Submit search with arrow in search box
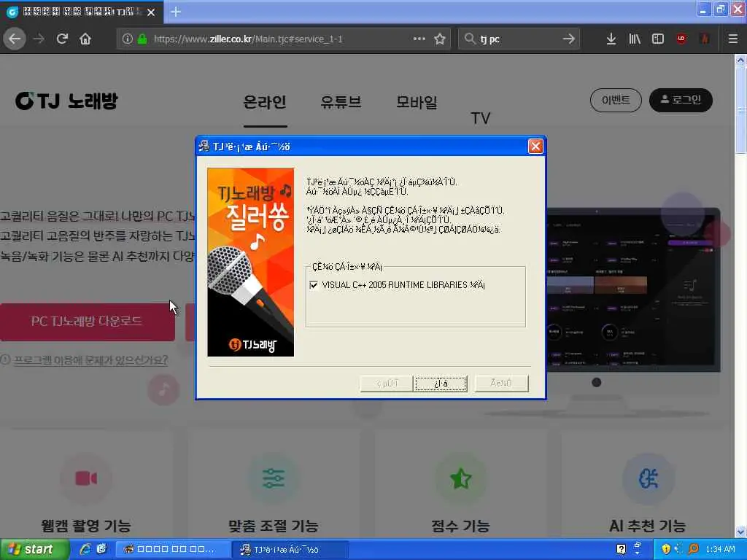The width and height of the screenshot is (747, 560). click(568, 39)
